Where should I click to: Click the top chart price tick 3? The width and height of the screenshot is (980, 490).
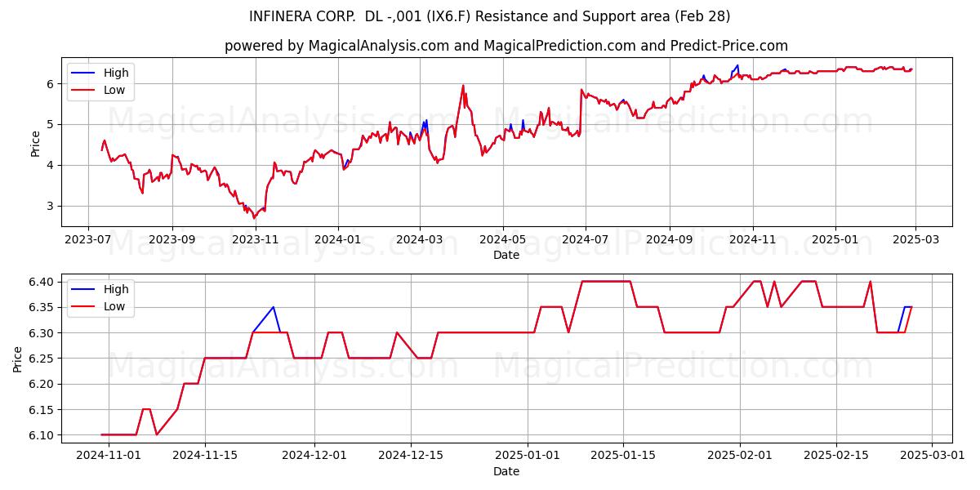point(51,206)
